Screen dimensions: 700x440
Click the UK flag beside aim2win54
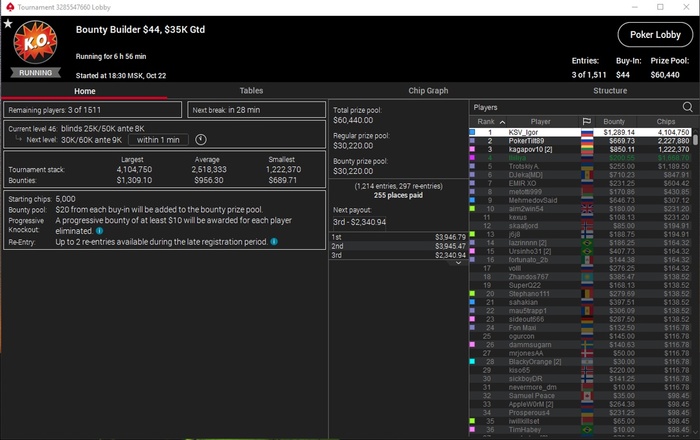[587, 208]
